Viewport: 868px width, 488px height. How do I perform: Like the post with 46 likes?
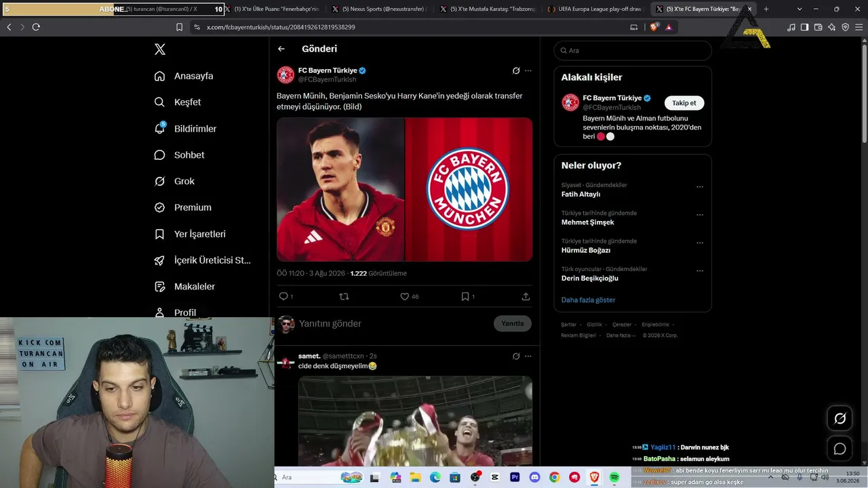click(x=405, y=296)
